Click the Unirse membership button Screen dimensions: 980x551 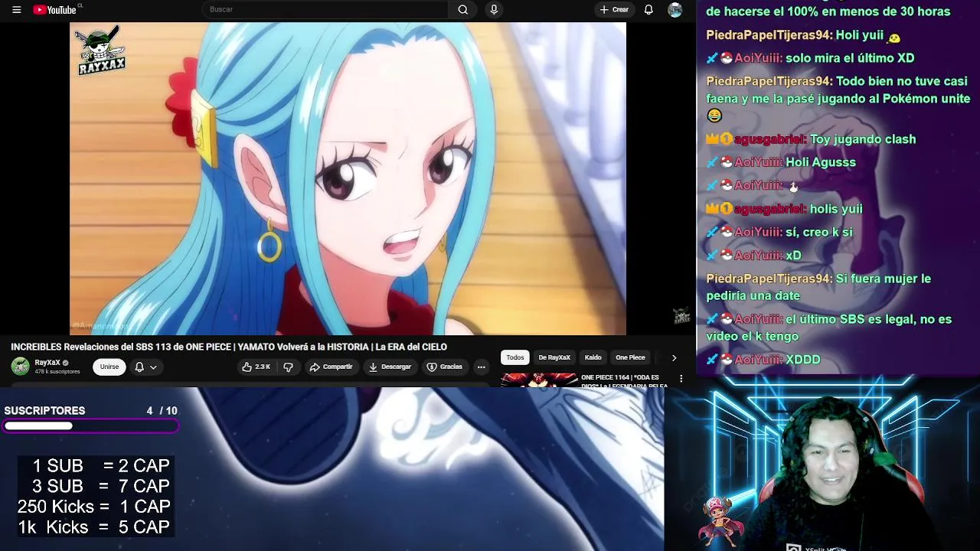[x=109, y=367]
